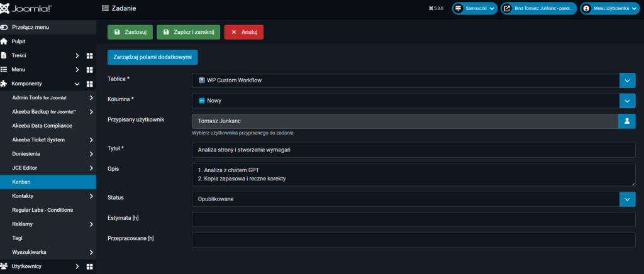
Task: Click the Joomla version 5.3.0 indicator
Action: [436, 9]
